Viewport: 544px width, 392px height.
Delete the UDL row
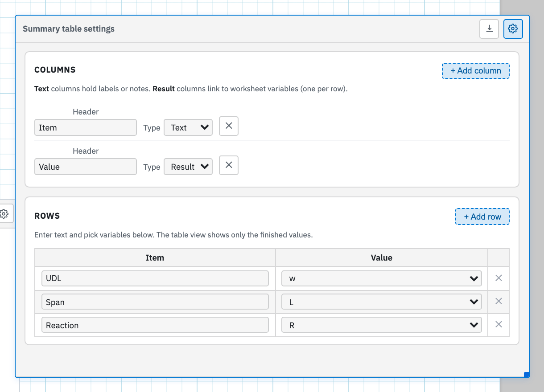click(x=499, y=278)
